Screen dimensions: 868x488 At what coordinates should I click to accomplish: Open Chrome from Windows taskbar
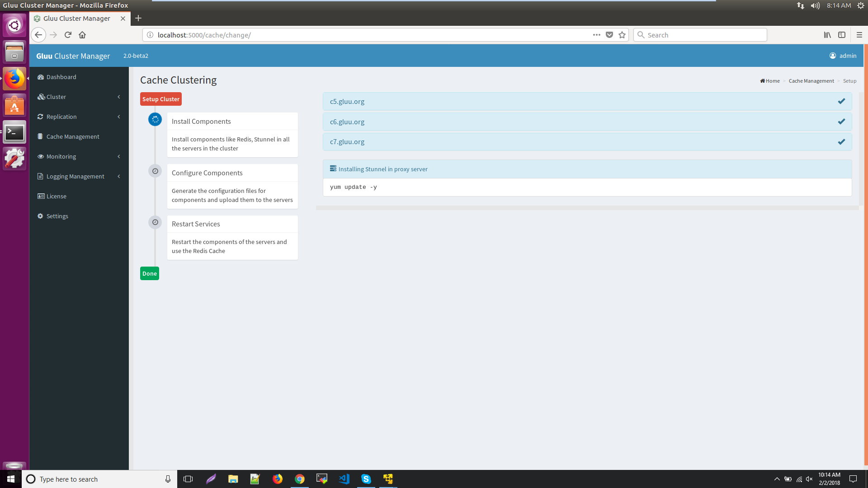tap(300, 479)
